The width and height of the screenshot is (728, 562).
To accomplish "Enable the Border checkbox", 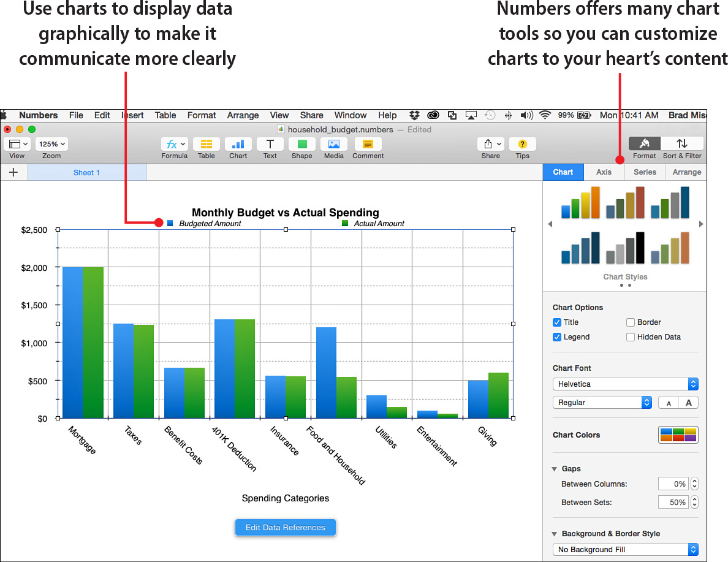I will point(631,322).
